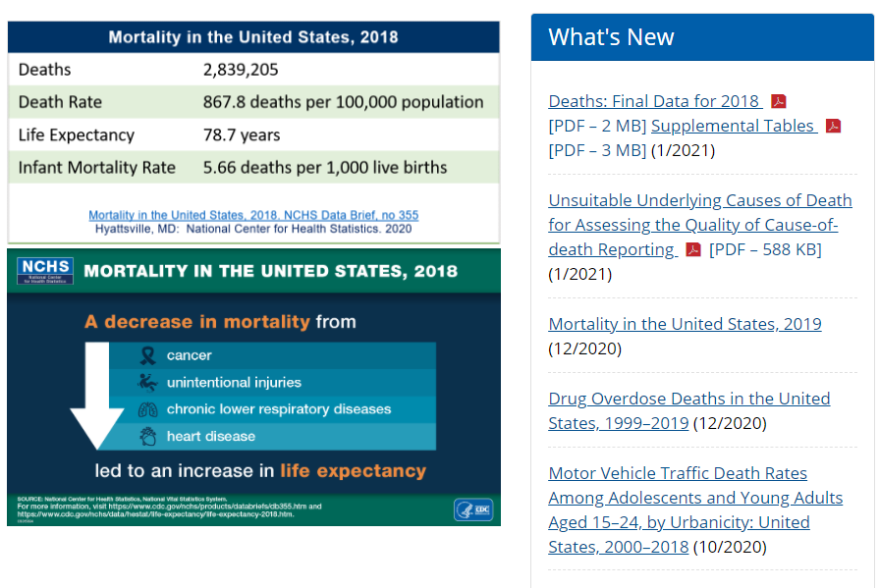Viewport: 879px width, 588px height.
Task: Open Drug Overdose Deaths 1999–2019 link
Action: click(x=689, y=410)
